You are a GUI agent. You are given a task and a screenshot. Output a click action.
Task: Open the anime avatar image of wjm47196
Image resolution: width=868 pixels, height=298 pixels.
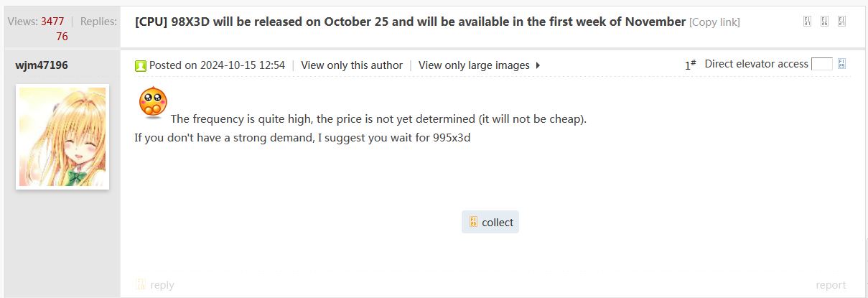coord(62,136)
